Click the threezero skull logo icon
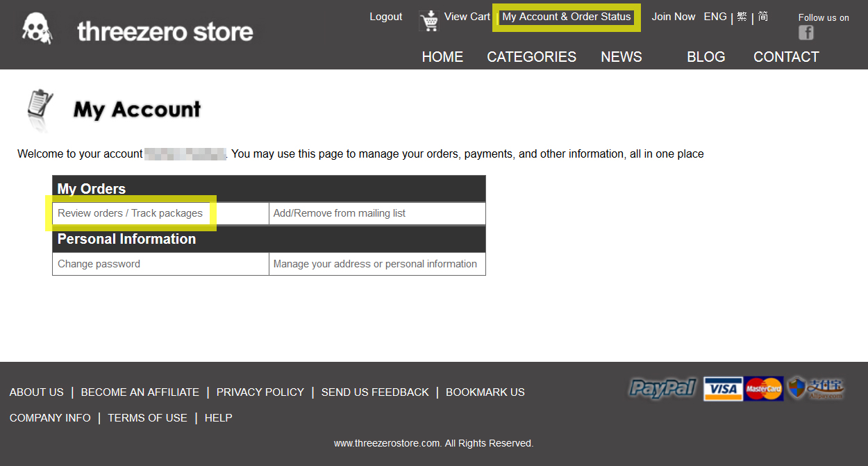The image size is (868, 466). pos(36,29)
